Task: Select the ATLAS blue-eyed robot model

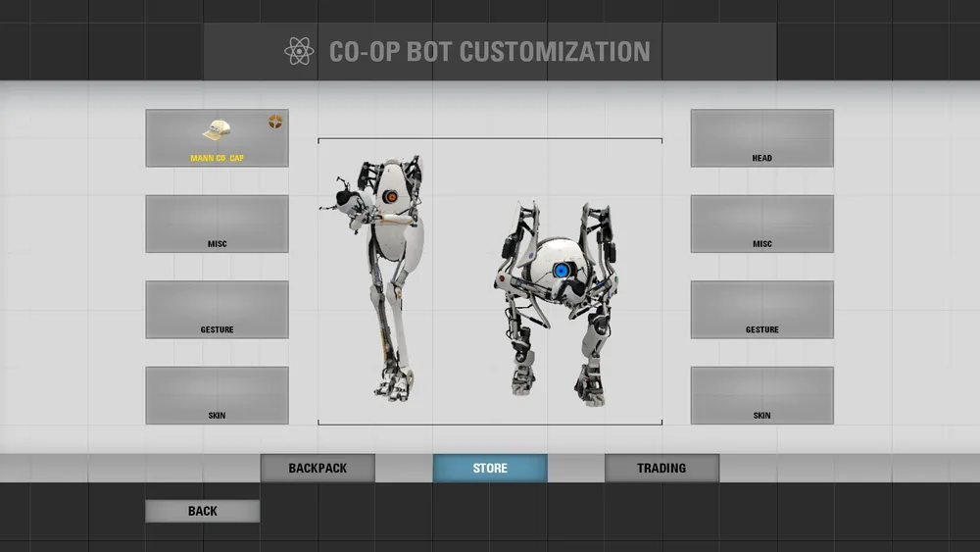Action: (559, 303)
